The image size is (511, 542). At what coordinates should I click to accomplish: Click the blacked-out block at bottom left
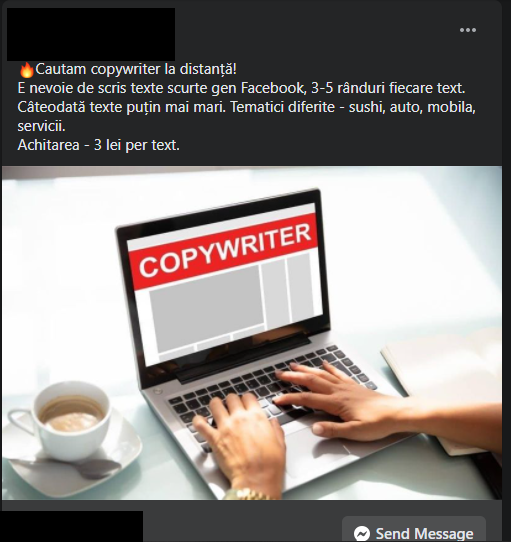point(71,526)
